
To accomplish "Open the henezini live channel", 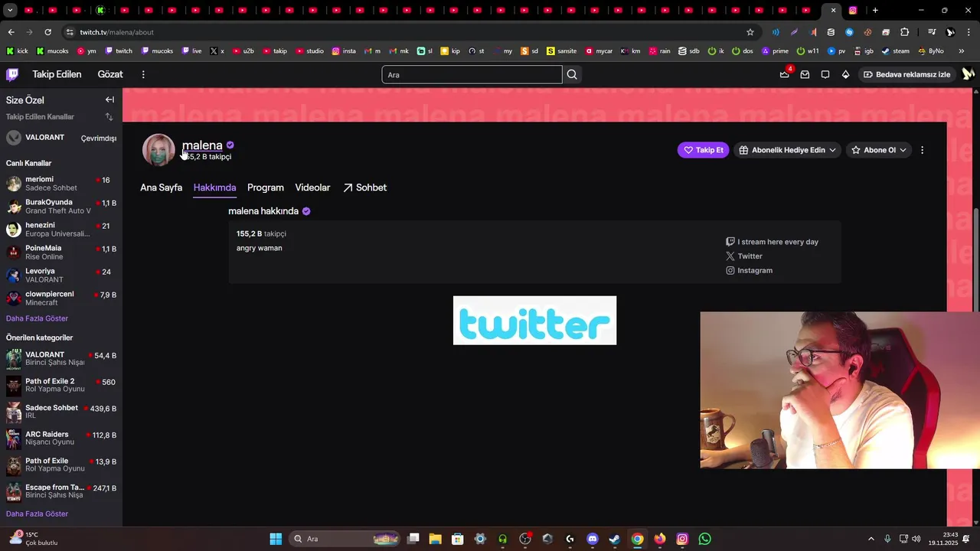I will [x=61, y=230].
